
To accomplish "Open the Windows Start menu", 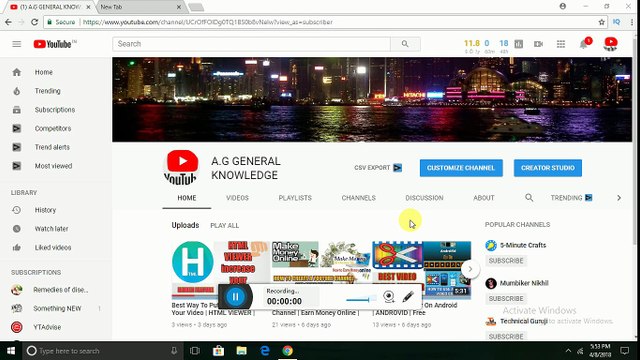I will [11, 351].
